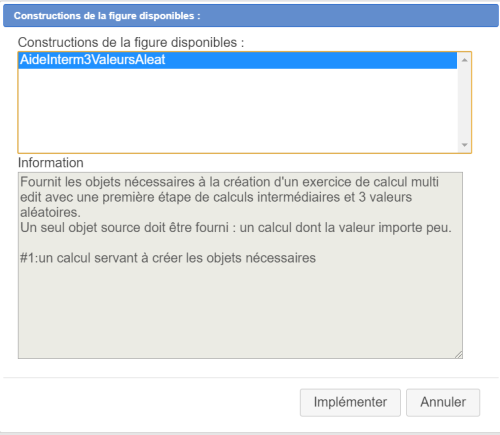This screenshot has width=500, height=435.
Task: Click the label above the constructions list
Action: 131,43
